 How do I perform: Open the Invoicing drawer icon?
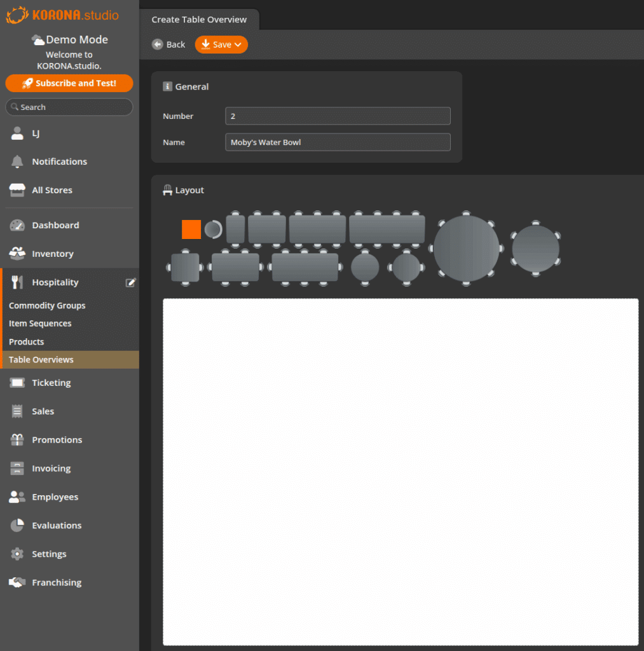pos(17,469)
